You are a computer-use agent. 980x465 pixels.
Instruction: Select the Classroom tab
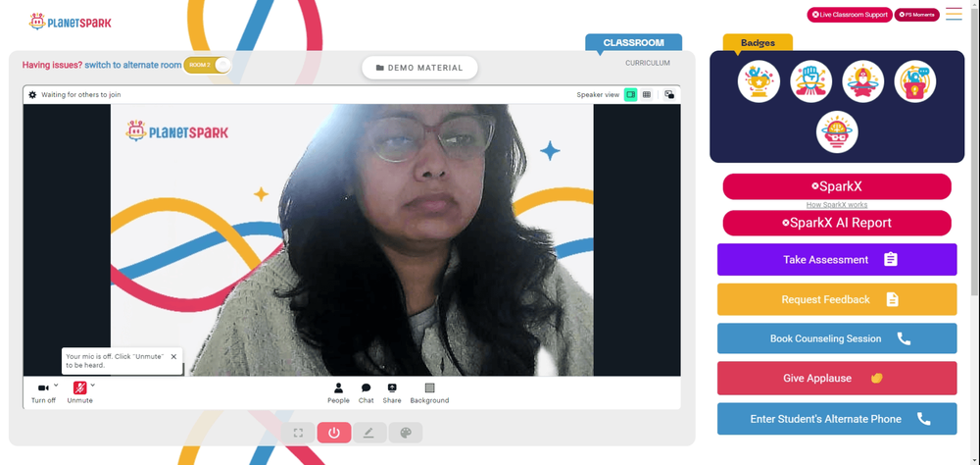click(634, 42)
